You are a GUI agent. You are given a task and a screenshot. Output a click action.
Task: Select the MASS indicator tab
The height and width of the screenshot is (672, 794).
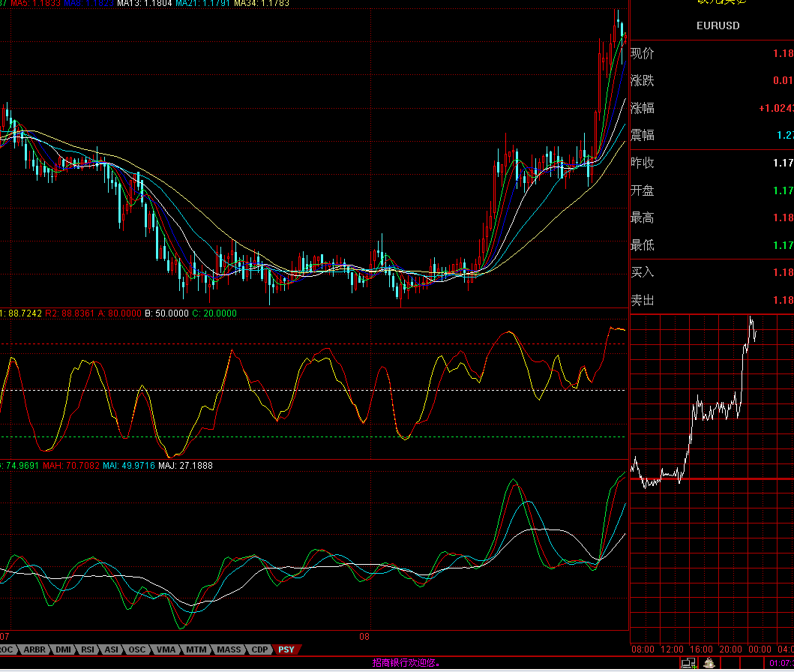click(229, 649)
